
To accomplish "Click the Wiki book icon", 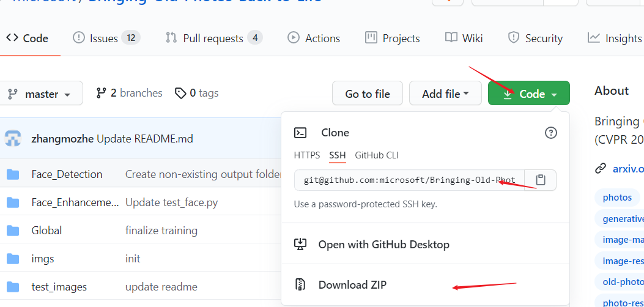I will pos(451,38).
